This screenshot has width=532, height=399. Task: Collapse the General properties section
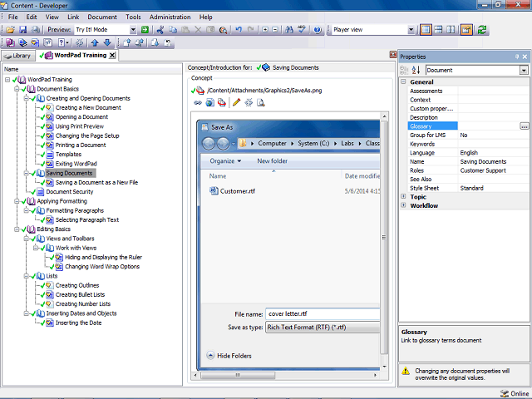pos(403,81)
